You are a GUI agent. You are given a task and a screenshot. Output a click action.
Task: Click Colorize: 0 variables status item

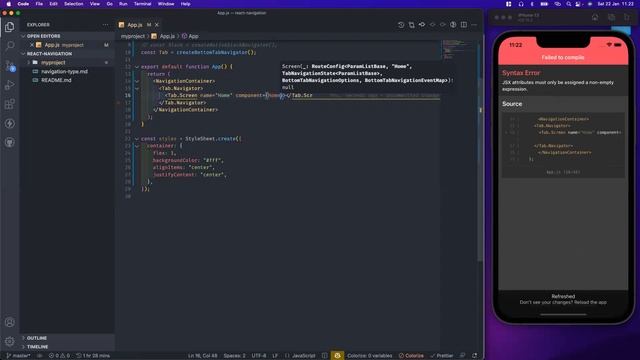369,356
